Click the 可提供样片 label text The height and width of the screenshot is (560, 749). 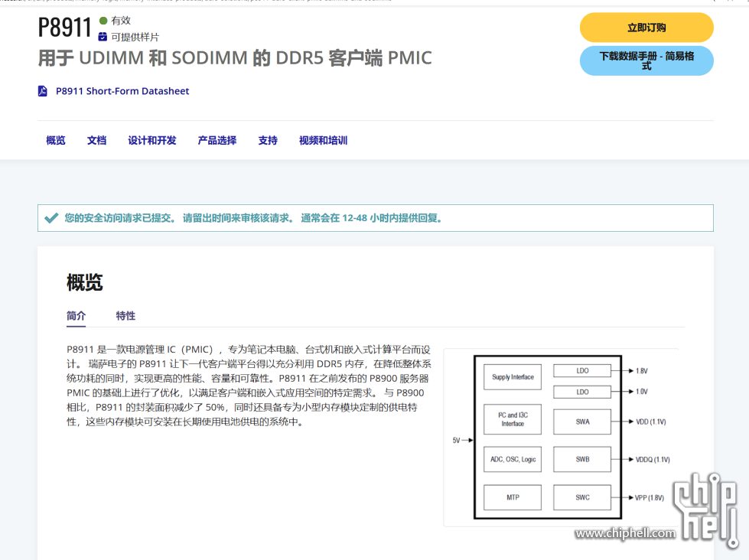(x=135, y=37)
